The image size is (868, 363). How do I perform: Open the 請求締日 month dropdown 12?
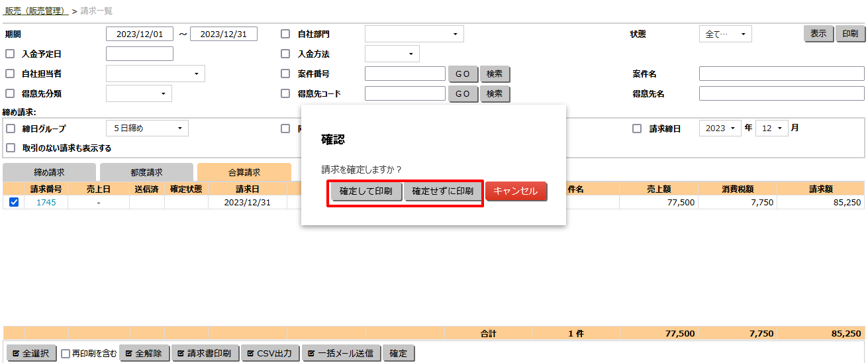click(x=771, y=129)
